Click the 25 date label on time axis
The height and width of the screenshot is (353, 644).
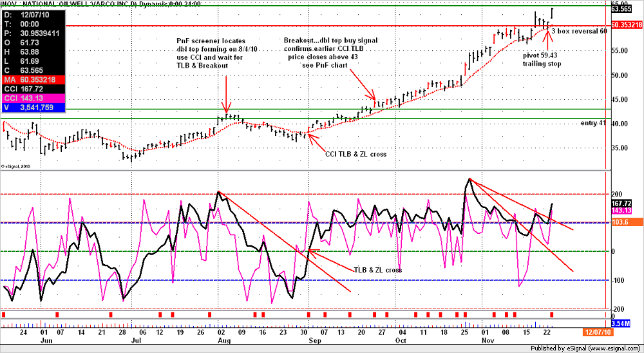pyautogui.click(x=464, y=332)
